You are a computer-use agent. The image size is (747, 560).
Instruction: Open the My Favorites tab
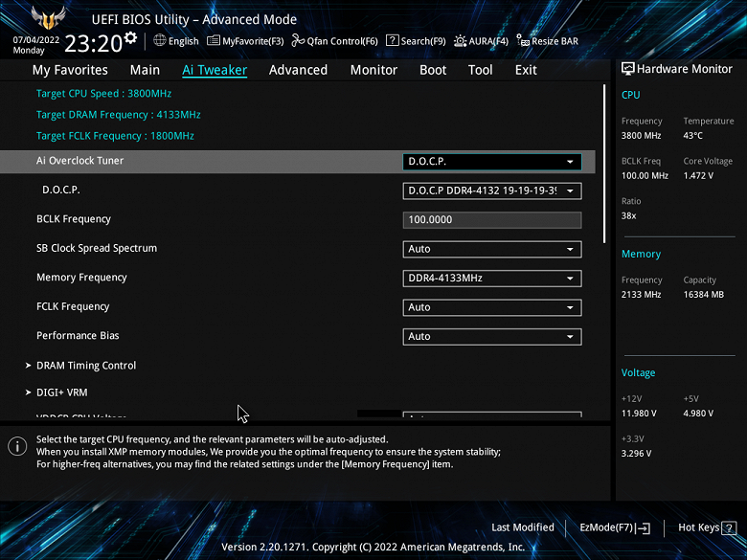click(70, 70)
